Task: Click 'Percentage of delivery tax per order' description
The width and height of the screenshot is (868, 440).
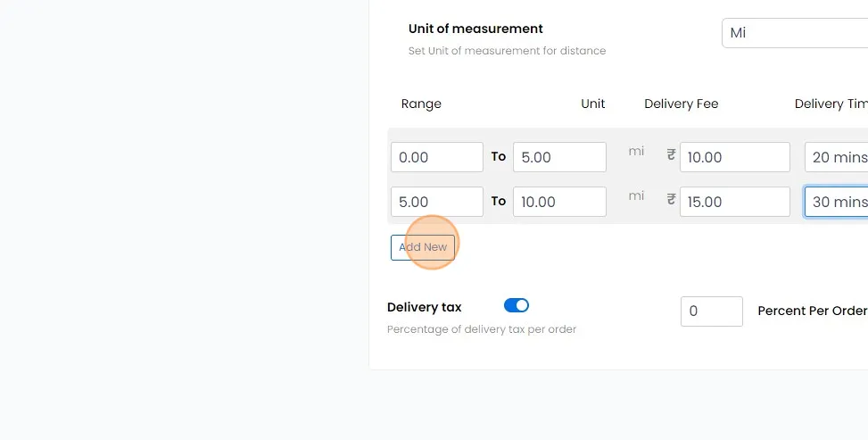Action: [x=482, y=329]
